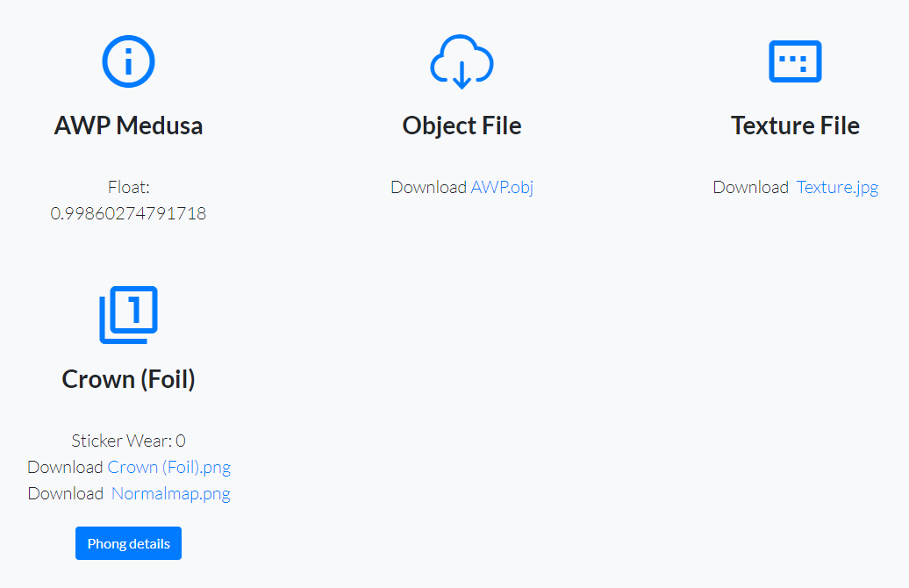This screenshot has width=909, height=588.
Task: Download the Normalmap.png file
Action: 171,493
